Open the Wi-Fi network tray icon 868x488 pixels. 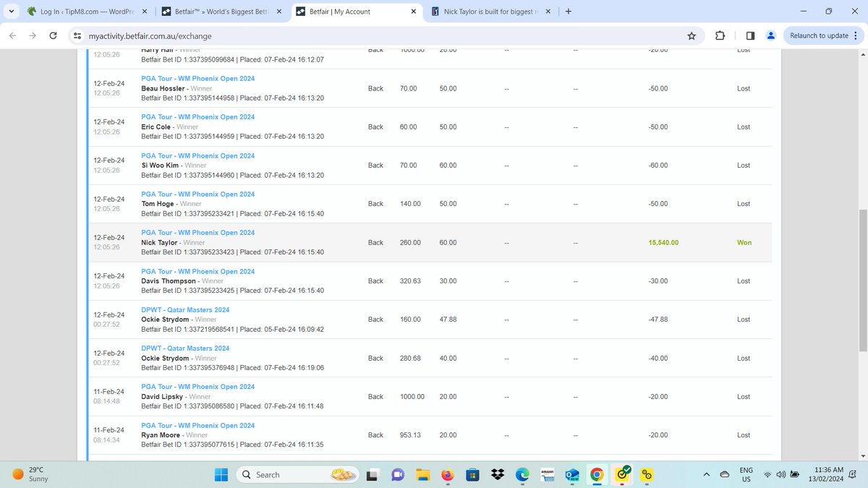[767, 474]
